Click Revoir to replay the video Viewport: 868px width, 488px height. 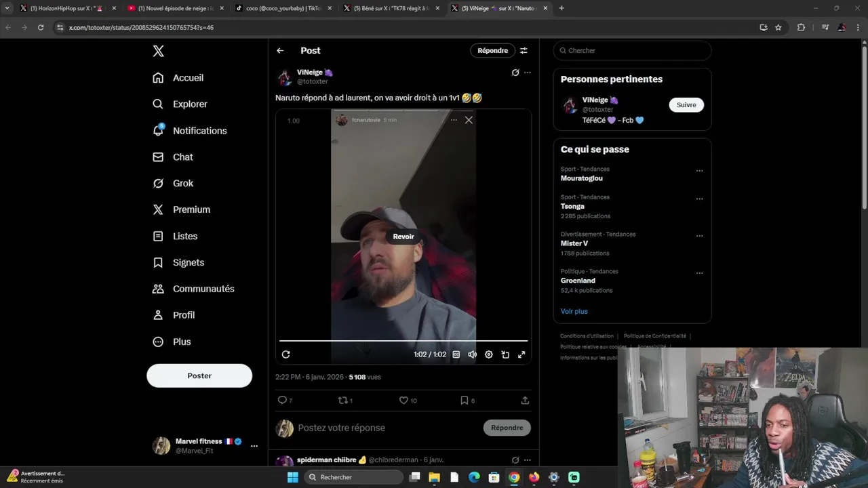[x=403, y=237]
